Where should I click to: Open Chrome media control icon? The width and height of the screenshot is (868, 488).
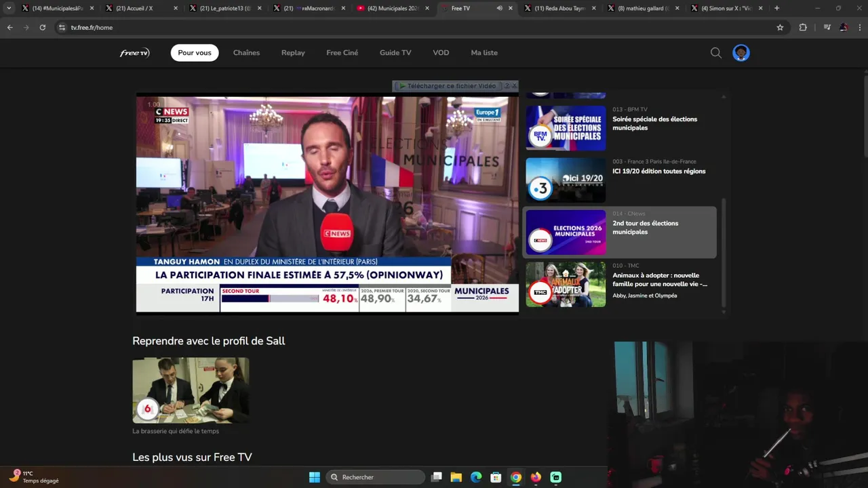coord(827,27)
